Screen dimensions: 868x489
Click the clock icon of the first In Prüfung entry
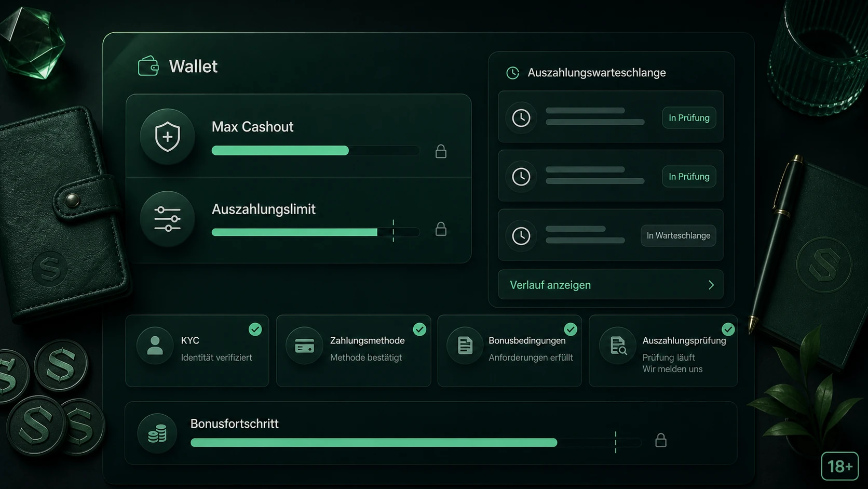click(521, 118)
